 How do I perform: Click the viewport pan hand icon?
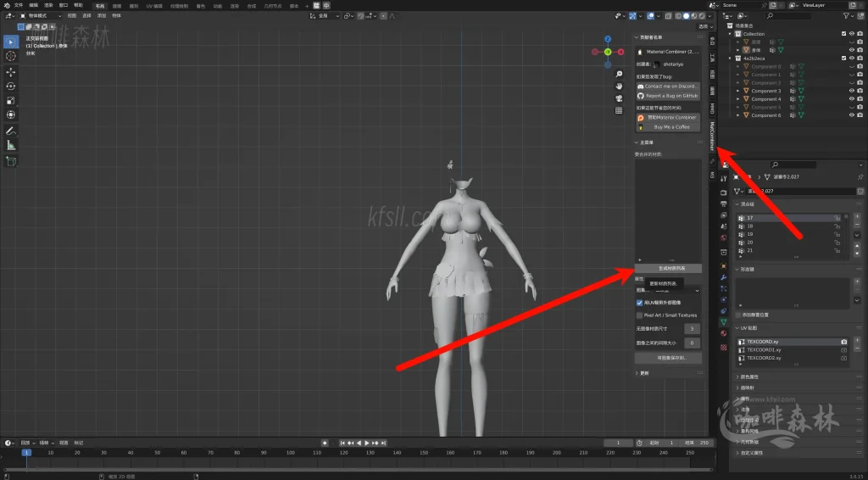619,86
